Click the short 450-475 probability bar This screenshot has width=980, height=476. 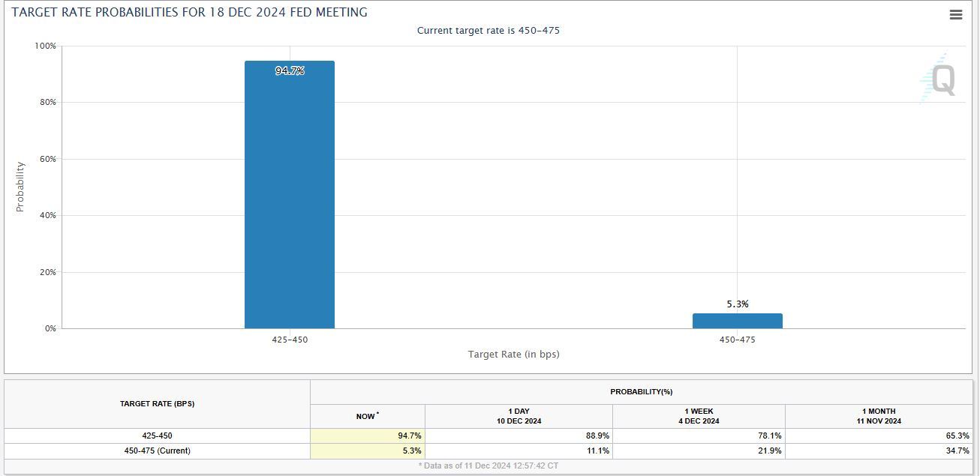point(737,321)
